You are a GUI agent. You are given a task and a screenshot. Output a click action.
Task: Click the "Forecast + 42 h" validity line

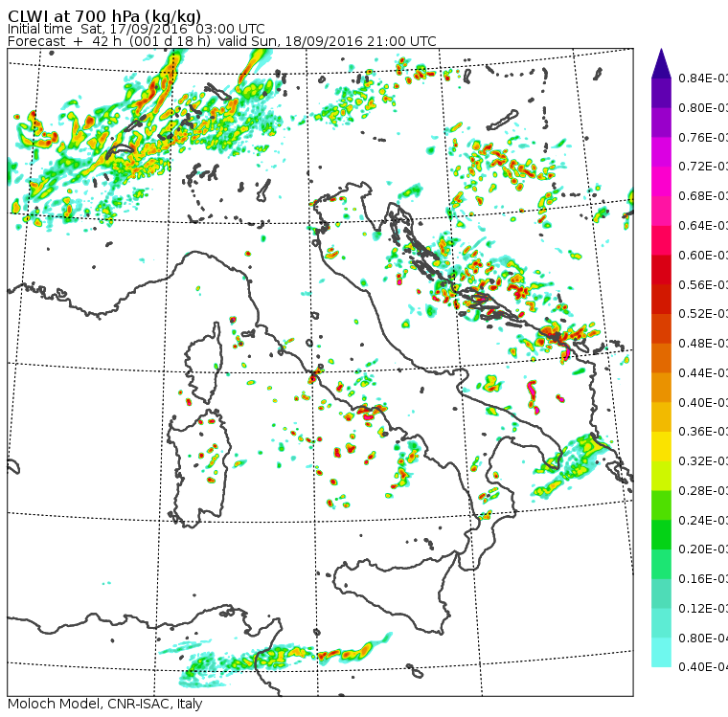[x=222, y=41]
